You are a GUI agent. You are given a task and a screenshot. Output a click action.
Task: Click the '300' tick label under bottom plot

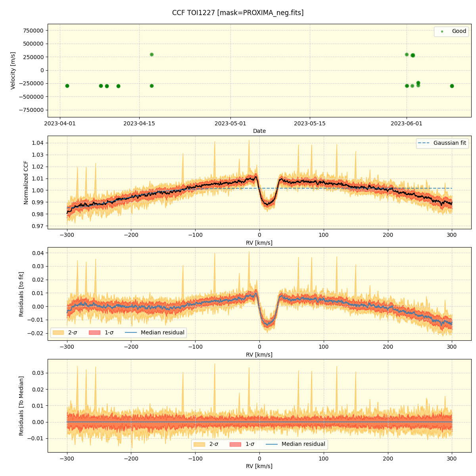(452, 459)
